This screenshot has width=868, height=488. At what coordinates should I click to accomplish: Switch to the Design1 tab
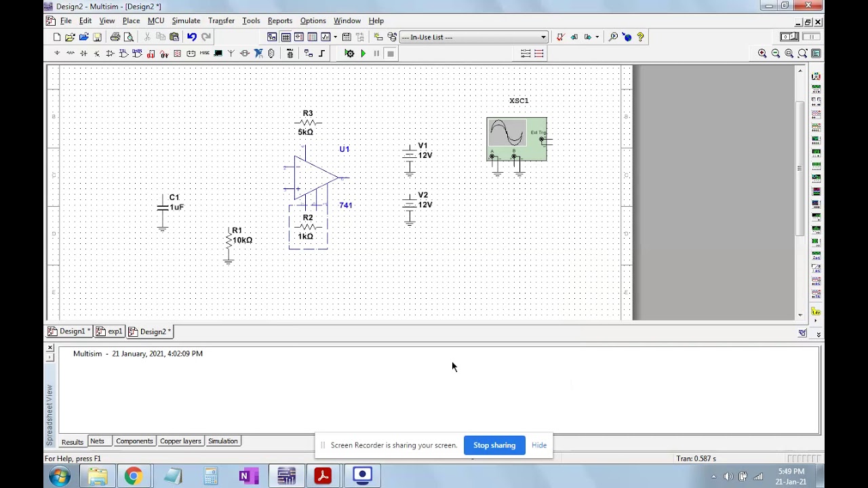pos(68,331)
